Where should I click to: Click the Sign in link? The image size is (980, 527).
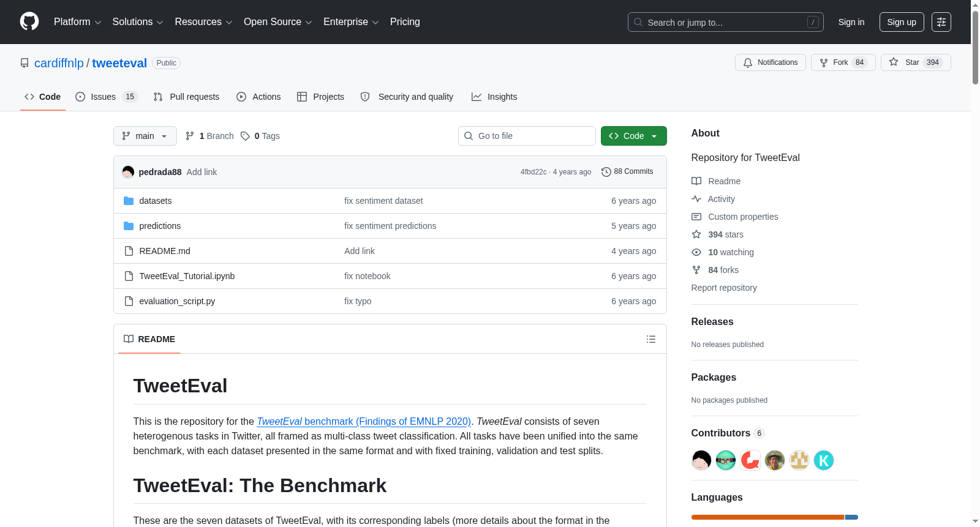click(851, 22)
